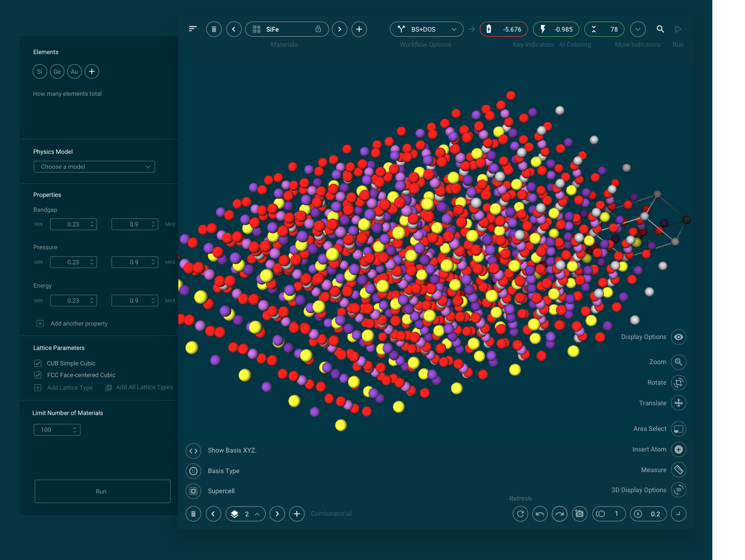Image resolution: width=745 pixels, height=560 pixels.
Task: Open Zoom tool in viewer
Action: point(679,362)
